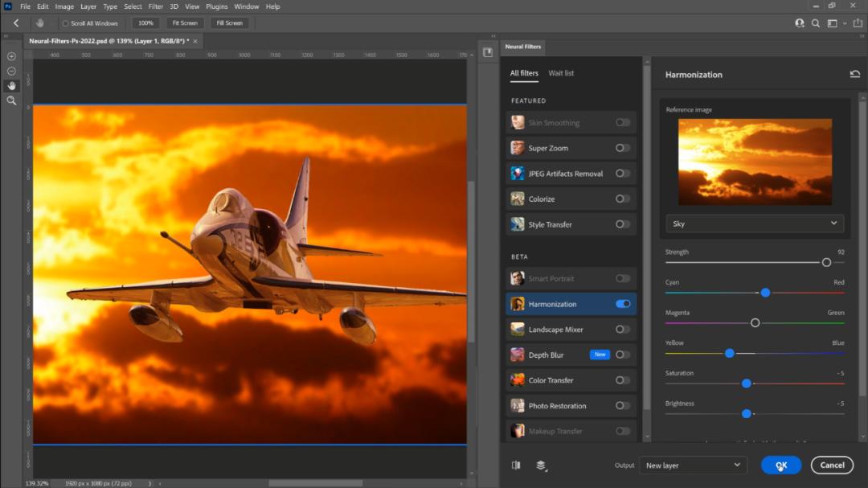The height and width of the screenshot is (488, 868).
Task: Click the before/after preview icon
Action: coord(516,465)
